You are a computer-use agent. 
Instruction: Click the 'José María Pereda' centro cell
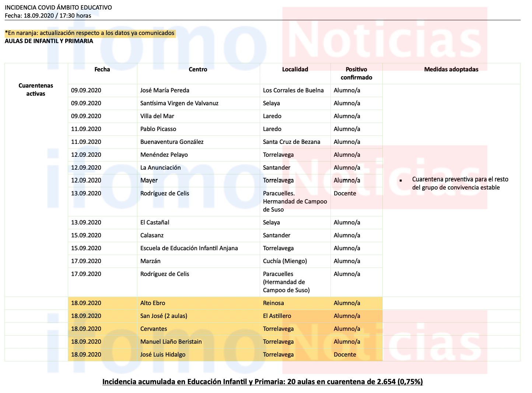point(165,90)
